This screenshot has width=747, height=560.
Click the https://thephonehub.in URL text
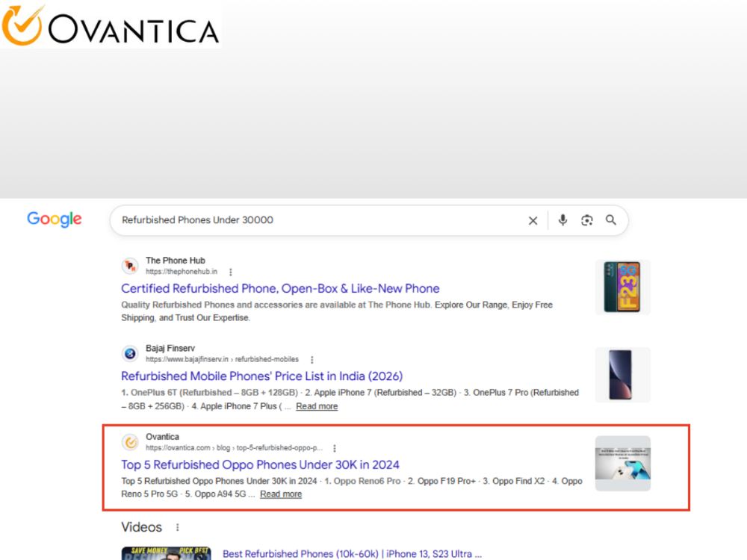tap(182, 272)
